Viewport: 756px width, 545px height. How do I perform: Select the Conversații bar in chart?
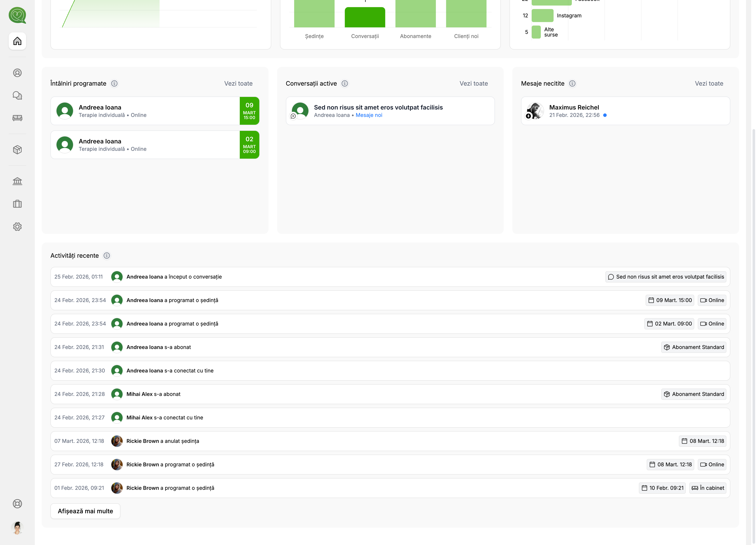coord(365,17)
